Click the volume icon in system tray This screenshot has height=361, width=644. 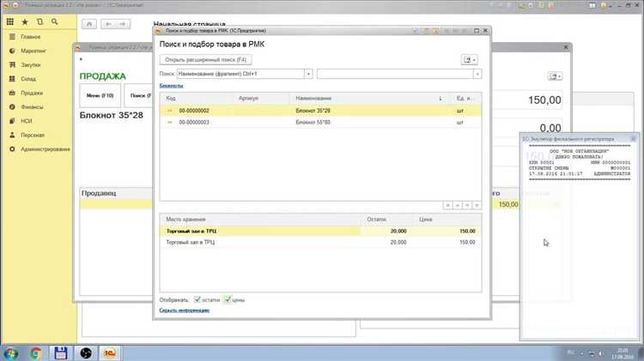601,353
